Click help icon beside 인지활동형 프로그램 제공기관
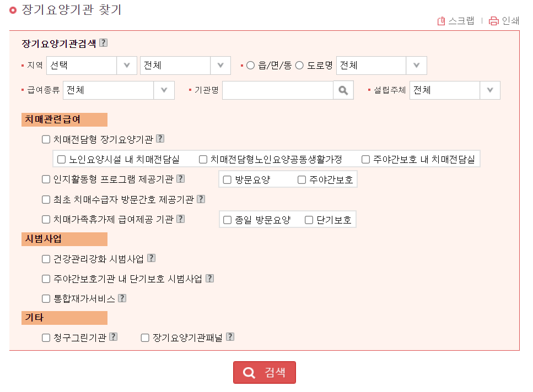Viewport: 533px width, 392px height. click(x=181, y=178)
